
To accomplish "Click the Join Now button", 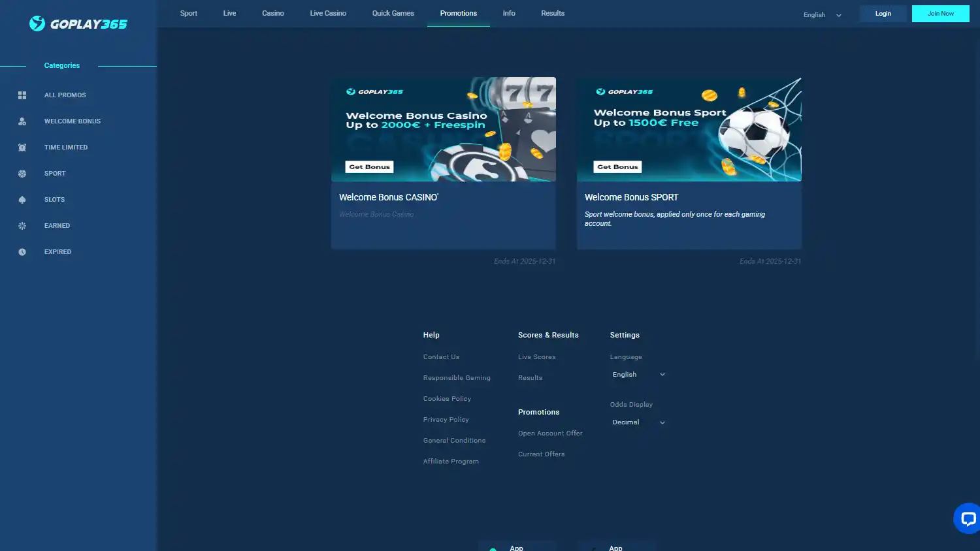I will 941,14.
